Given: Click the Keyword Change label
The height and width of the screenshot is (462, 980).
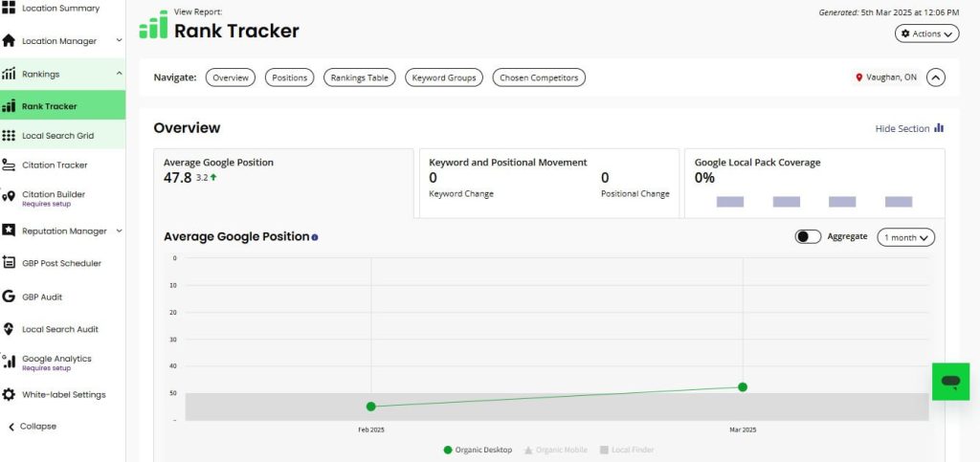Looking at the screenshot, I should click(461, 194).
